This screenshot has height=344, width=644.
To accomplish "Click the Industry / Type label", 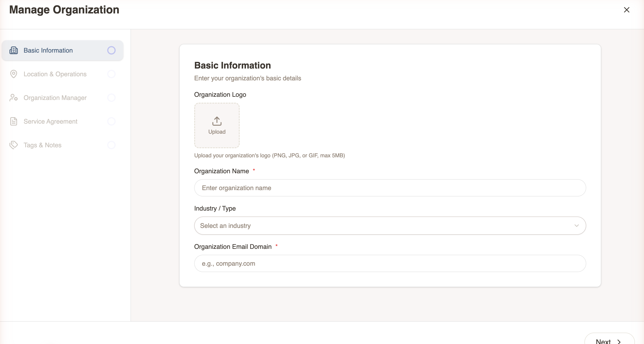I will 215,208.
